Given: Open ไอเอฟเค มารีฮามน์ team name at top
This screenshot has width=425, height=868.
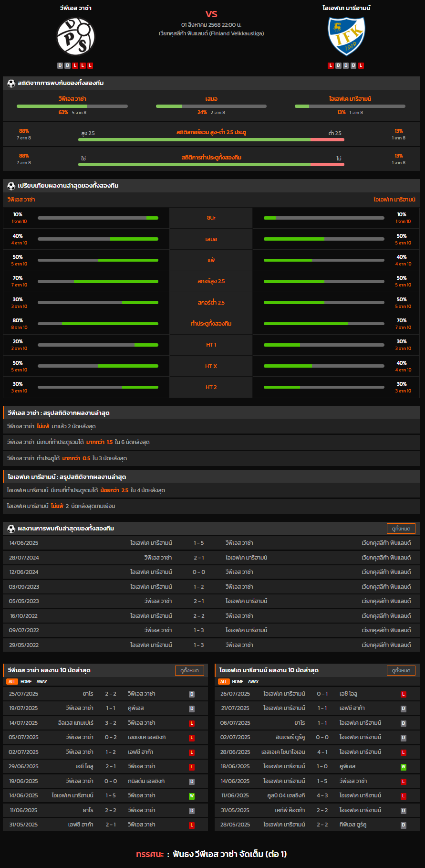Looking at the screenshot, I should [x=346, y=8].
